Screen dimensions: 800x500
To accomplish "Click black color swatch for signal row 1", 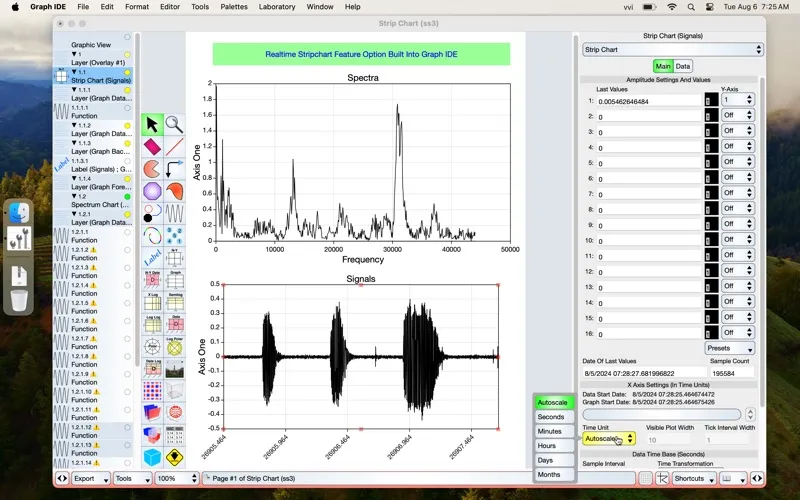I will click(711, 101).
